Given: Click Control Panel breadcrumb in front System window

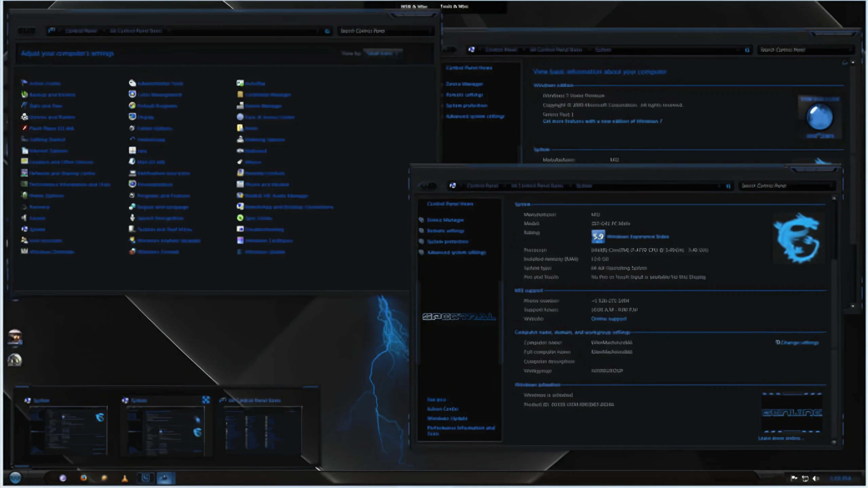Looking at the screenshot, I should point(482,186).
